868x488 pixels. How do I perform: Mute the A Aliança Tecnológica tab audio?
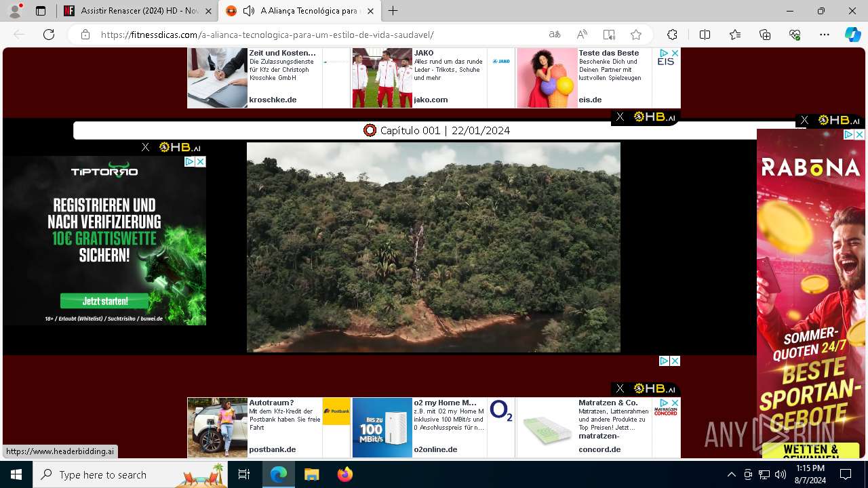pos(249,11)
